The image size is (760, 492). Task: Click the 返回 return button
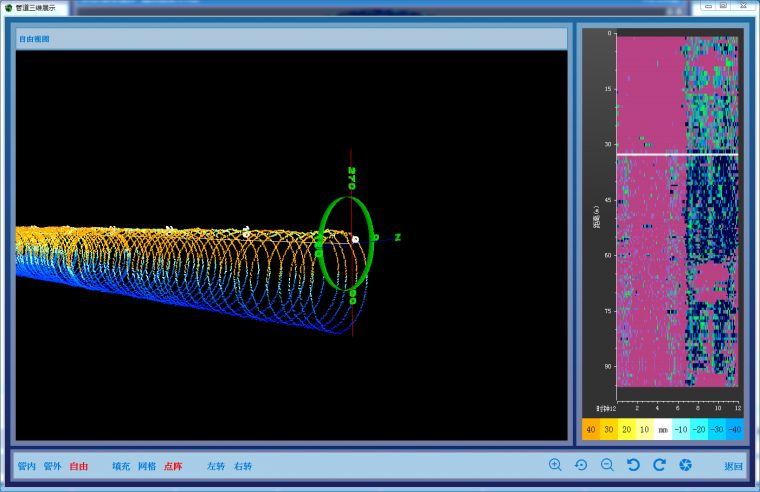tap(734, 466)
